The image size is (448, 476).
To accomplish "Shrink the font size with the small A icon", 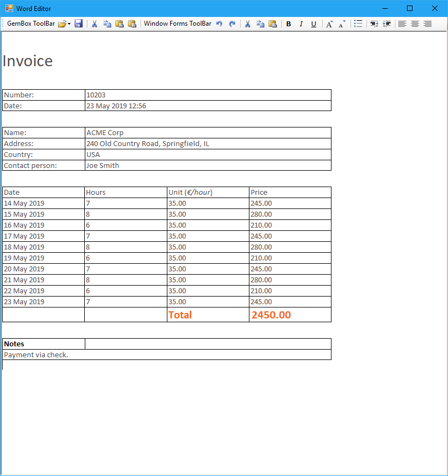I will click(x=341, y=24).
